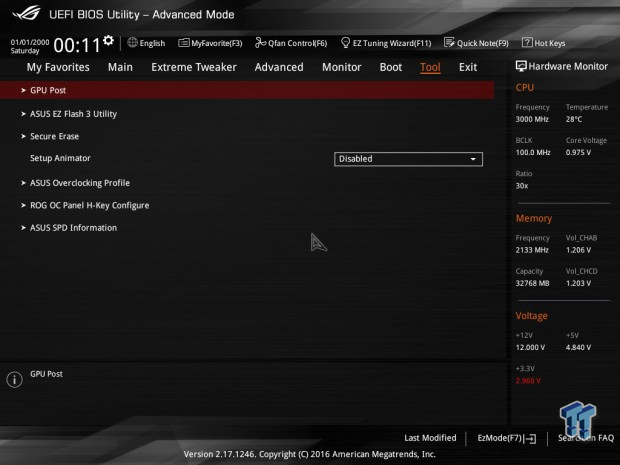Click the info icon beside GPU Post description
Viewport: 620px width, 465px height.
pos(15,380)
